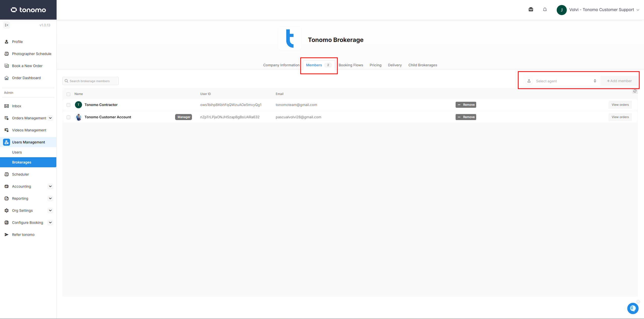Expand the Org Settings submenu chevron
The height and width of the screenshot is (319, 644).
click(x=50, y=210)
